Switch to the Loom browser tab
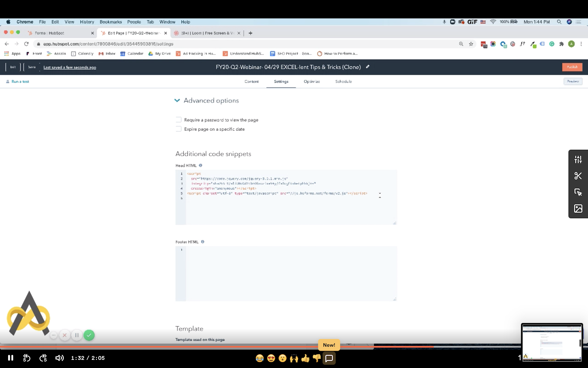 tap(207, 33)
